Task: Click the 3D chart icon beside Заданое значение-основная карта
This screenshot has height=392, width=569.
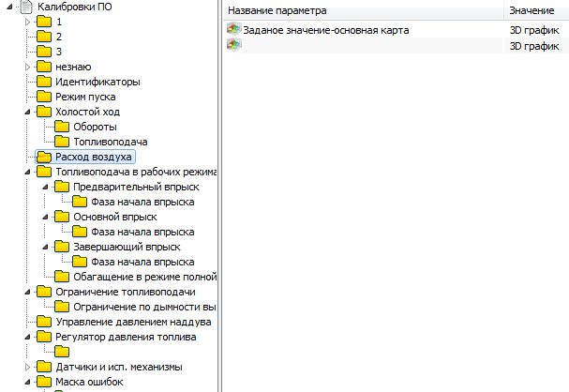Action: [x=233, y=30]
